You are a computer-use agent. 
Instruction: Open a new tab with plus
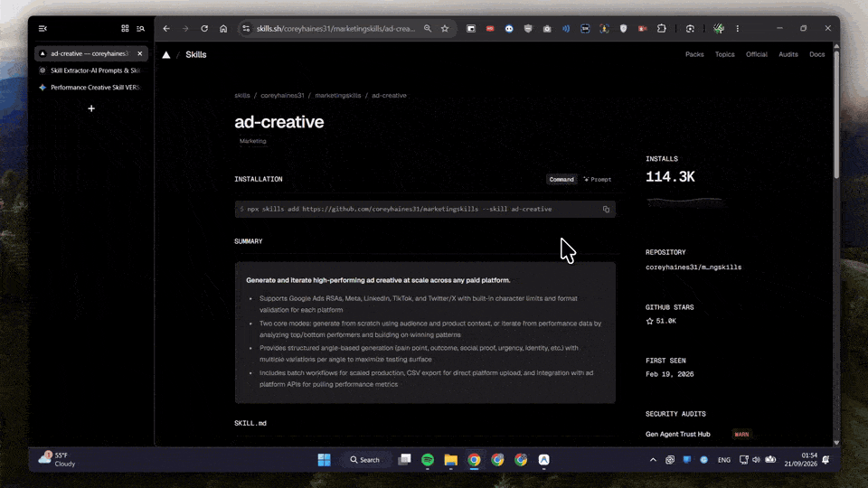pos(91,108)
